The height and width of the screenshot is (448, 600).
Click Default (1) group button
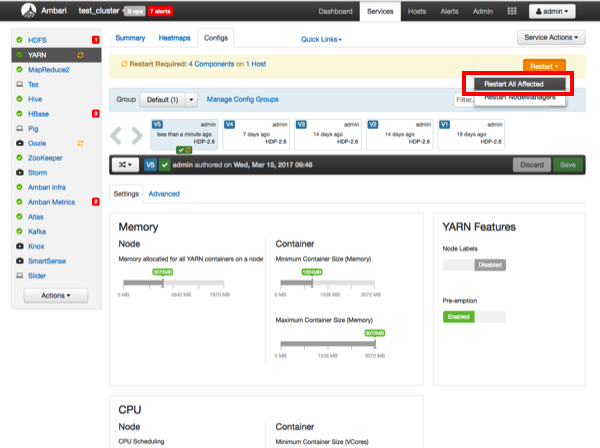point(163,100)
